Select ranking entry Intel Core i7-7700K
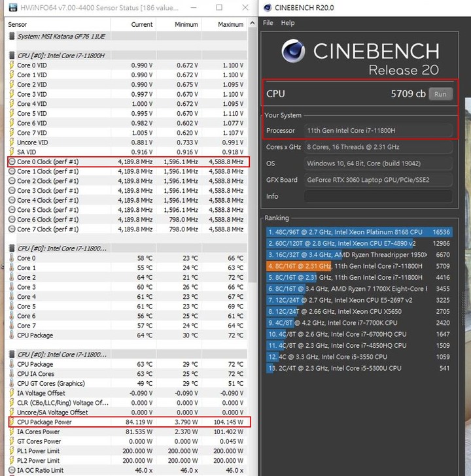This screenshot has height=476, width=471. (x=359, y=323)
